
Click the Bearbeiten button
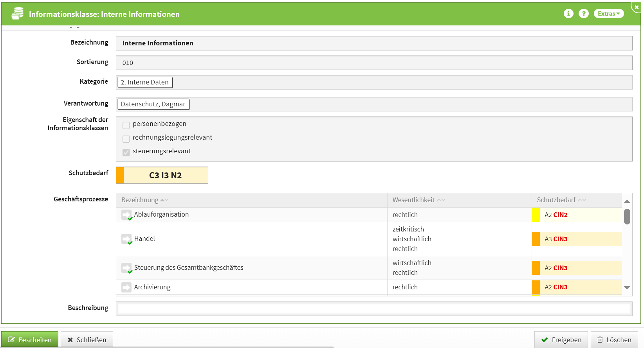tap(30, 339)
